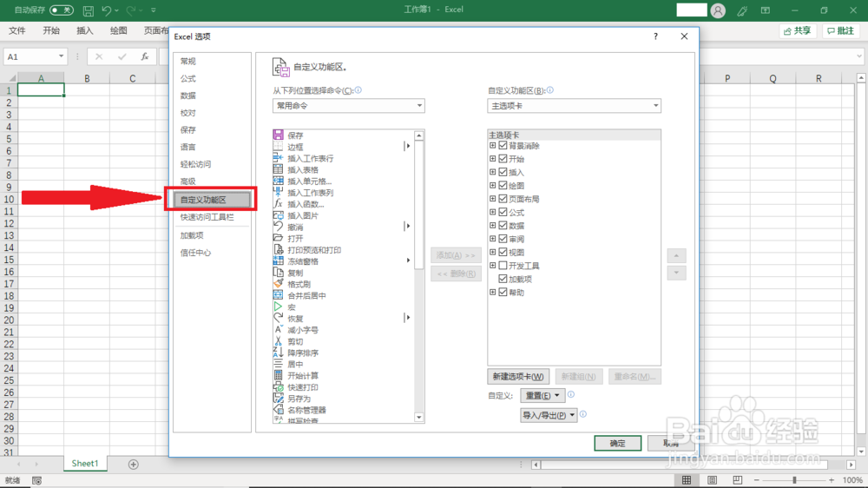Click the Name Box showing A1
Image resolution: width=868 pixels, height=488 pixels.
pos(36,56)
